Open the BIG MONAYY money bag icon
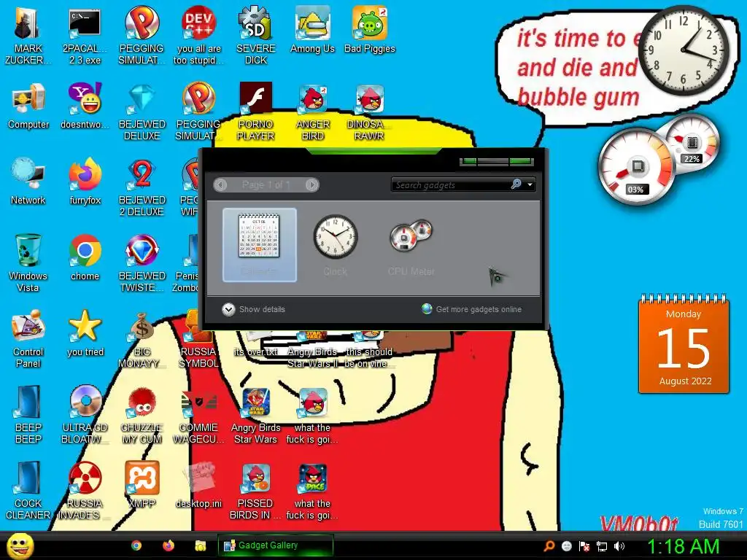 142,340
